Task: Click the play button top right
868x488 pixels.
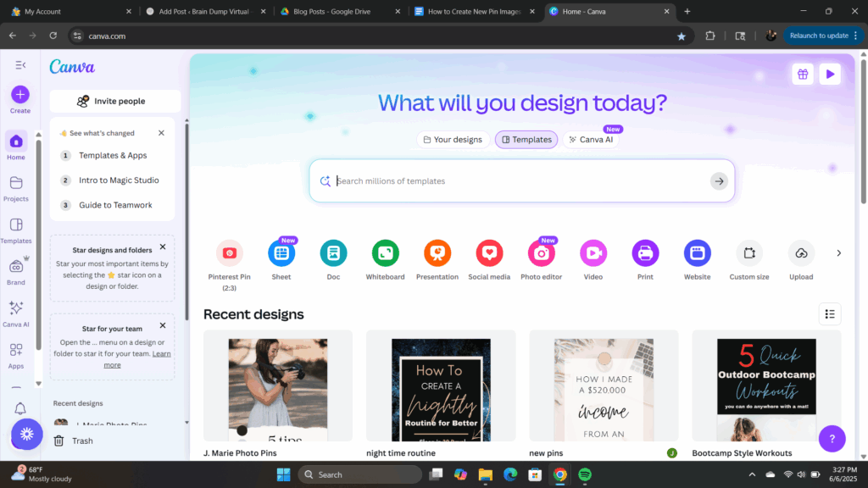Action: pos(830,75)
